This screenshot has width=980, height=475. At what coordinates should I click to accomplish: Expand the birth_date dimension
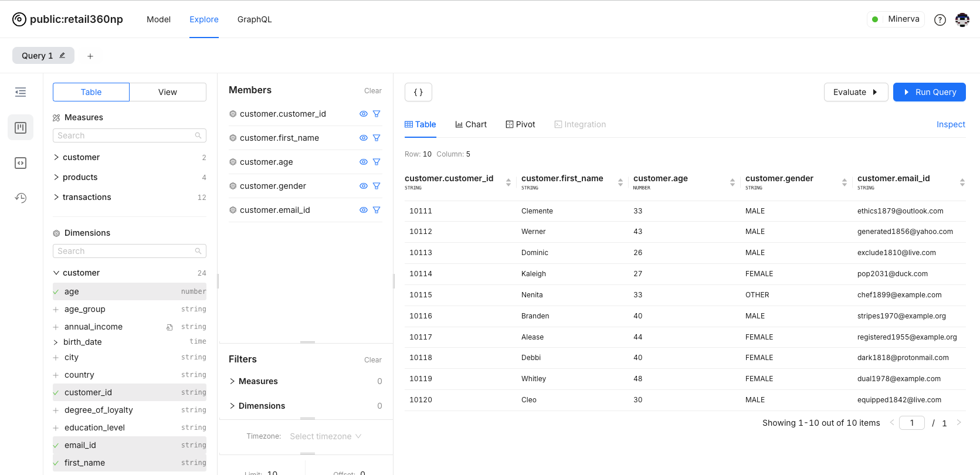click(x=56, y=342)
